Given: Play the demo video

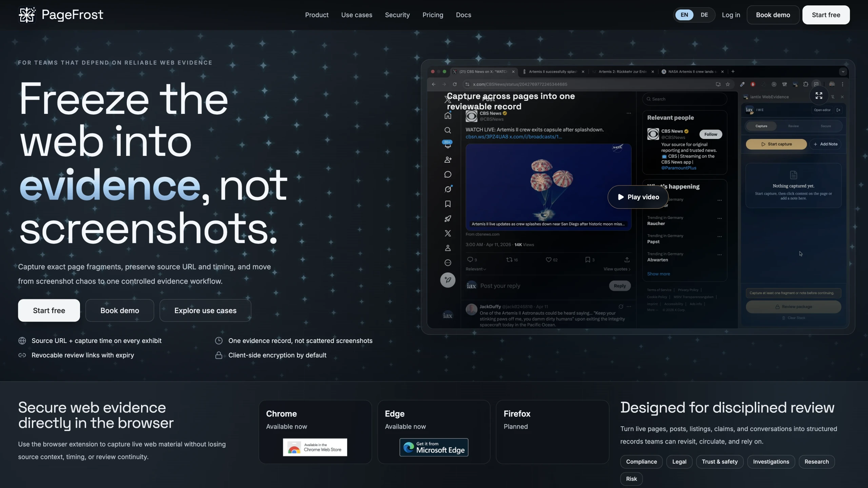Looking at the screenshot, I should [x=638, y=197].
